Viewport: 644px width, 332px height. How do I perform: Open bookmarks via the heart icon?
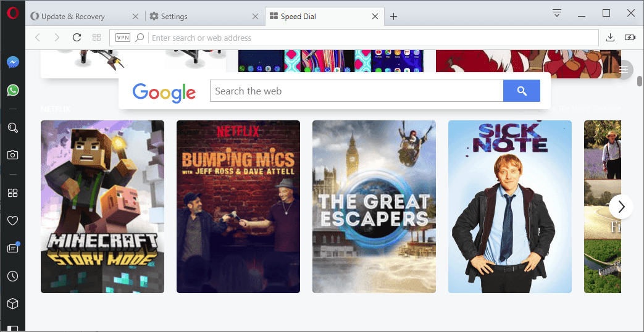pyautogui.click(x=13, y=221)
